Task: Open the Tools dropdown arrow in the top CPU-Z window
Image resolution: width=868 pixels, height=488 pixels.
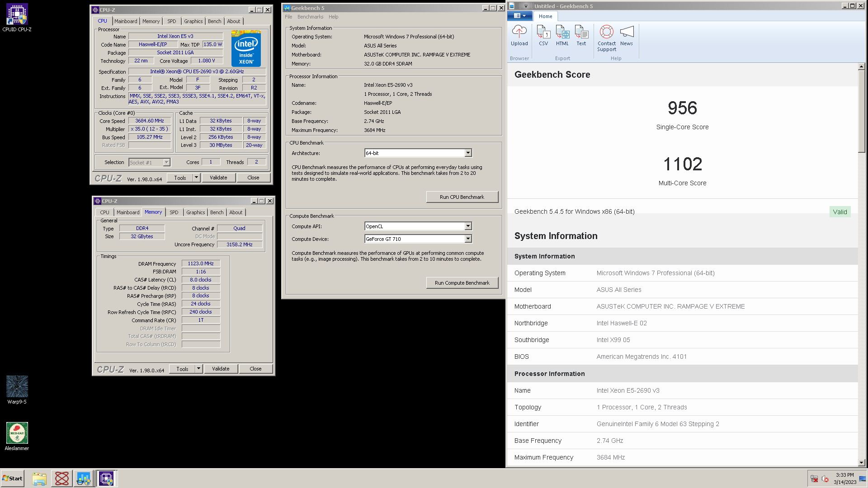Action: pos(197,178)
